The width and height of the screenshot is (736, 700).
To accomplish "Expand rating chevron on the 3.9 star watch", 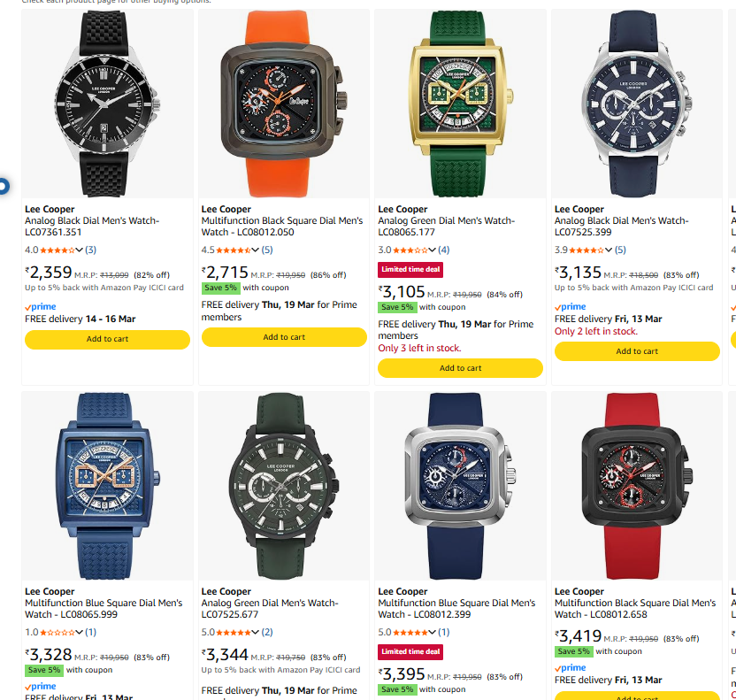I will pyautogui.click(x=609, y=250).
